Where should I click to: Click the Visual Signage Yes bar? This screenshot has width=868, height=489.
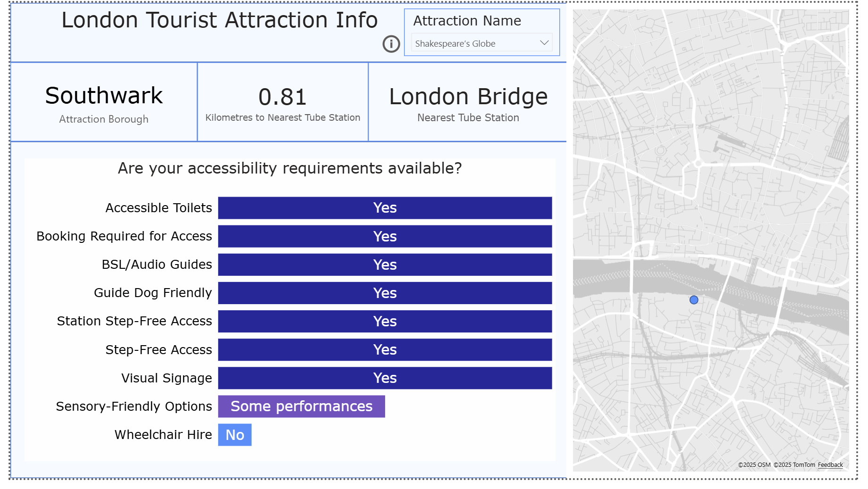coord(385,378)
